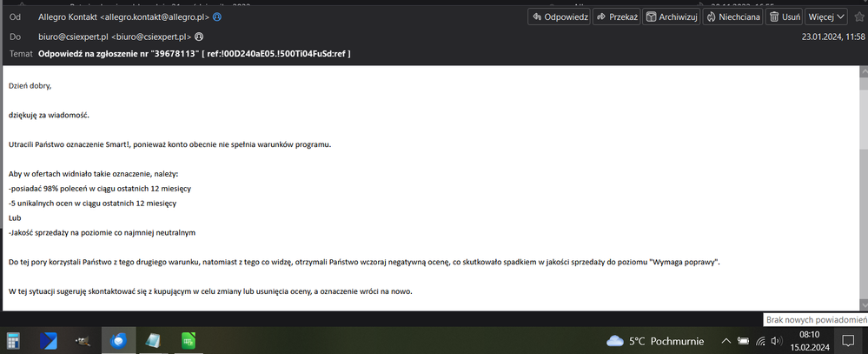
Task: Click the line -5 unikalnych ocen
Action: tap(92, 204)
